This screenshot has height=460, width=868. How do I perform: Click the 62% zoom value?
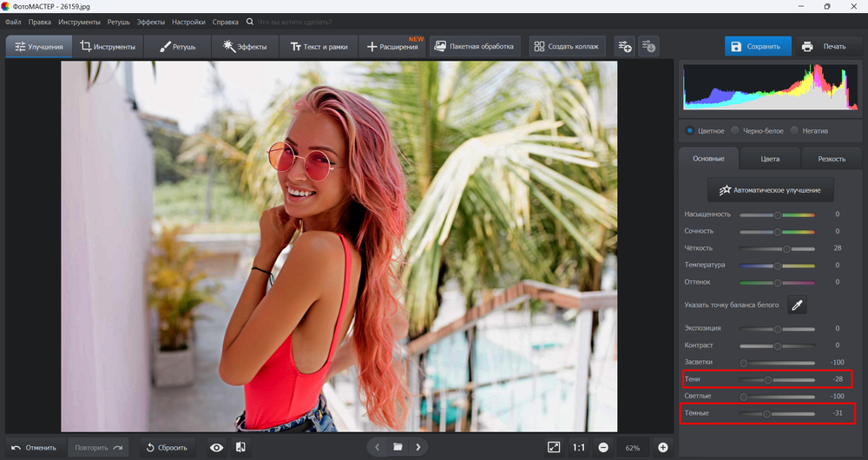(x=633, y=448)
